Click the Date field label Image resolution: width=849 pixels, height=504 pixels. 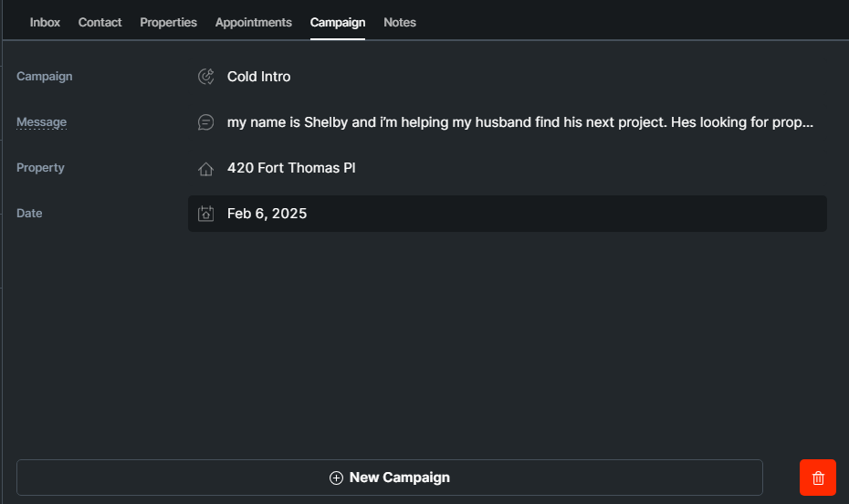[29, 214]
